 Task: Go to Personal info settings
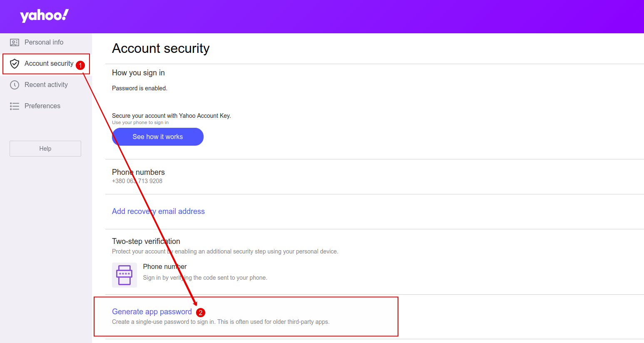point(44,42)
